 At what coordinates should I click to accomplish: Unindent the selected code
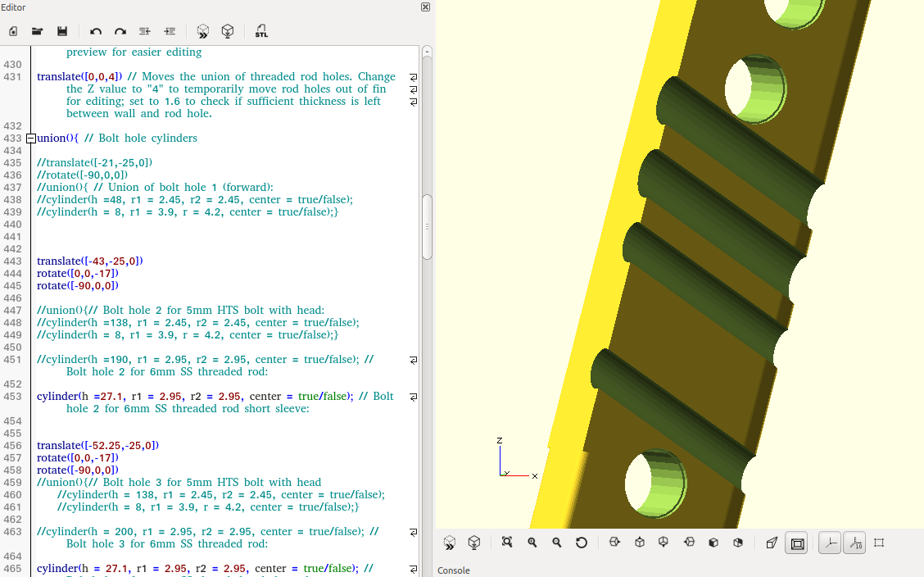coord(144,31)
